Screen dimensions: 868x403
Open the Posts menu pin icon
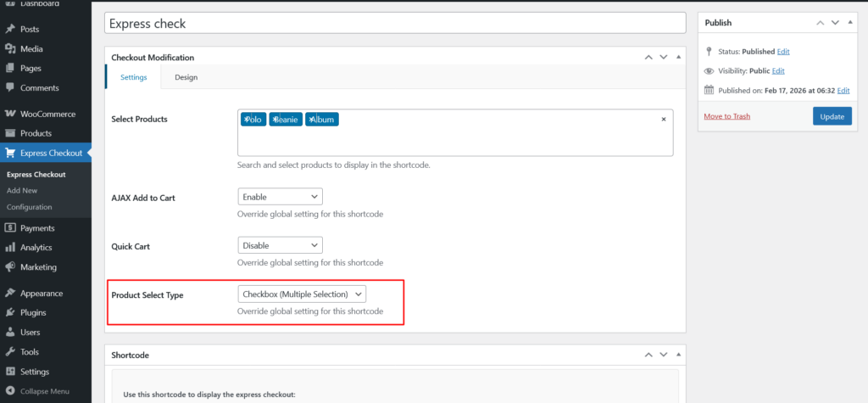click(10, 29)
